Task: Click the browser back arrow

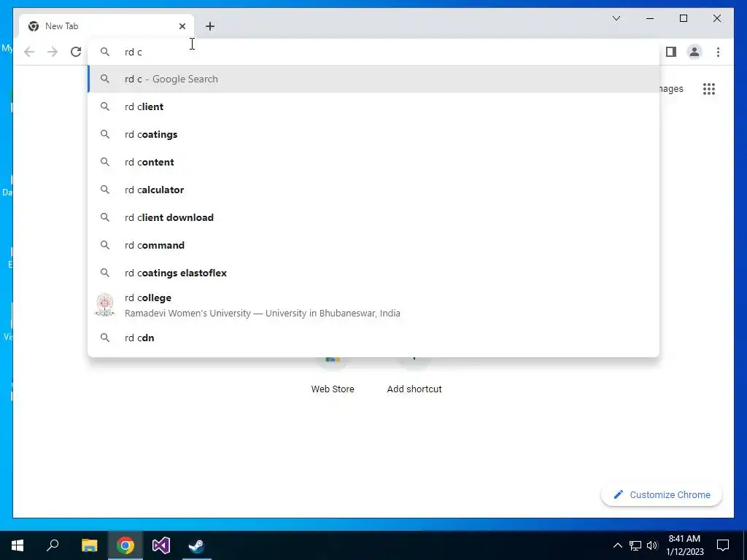Action: tap(29, 52)
